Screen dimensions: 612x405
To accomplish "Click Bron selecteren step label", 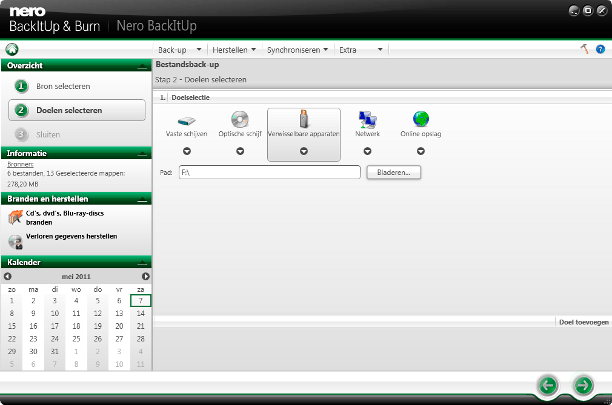I will coord(63,86).
